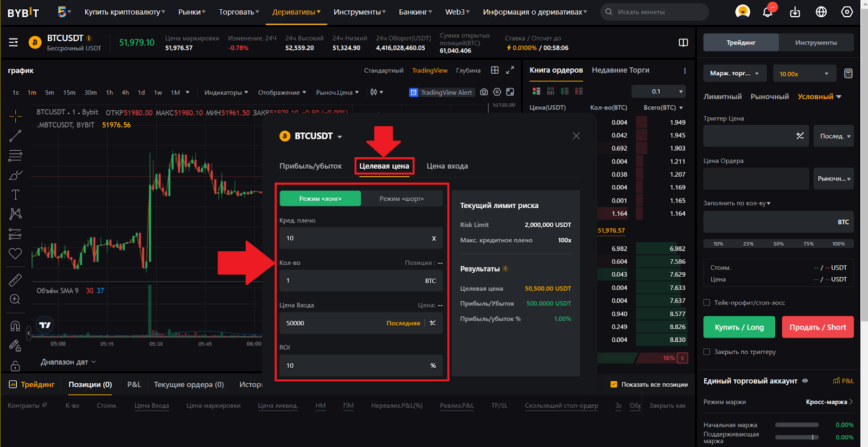Open the calculator icon in order panel
Image resolution: width=868 pixels, height=447 pixels.
[848, 74]
